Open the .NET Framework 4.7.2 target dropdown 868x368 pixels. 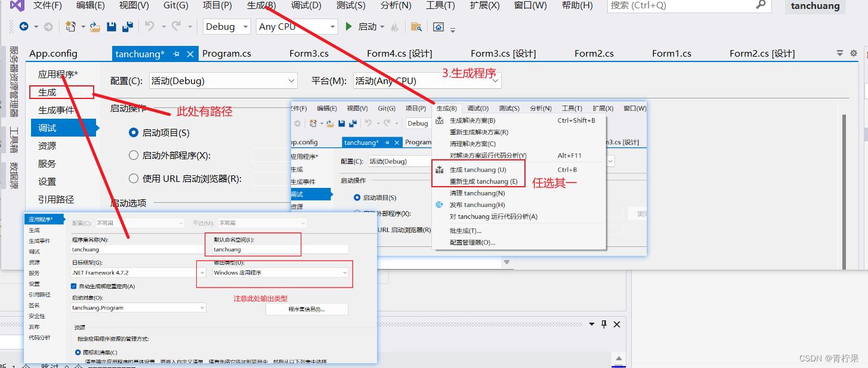point(138,272)
